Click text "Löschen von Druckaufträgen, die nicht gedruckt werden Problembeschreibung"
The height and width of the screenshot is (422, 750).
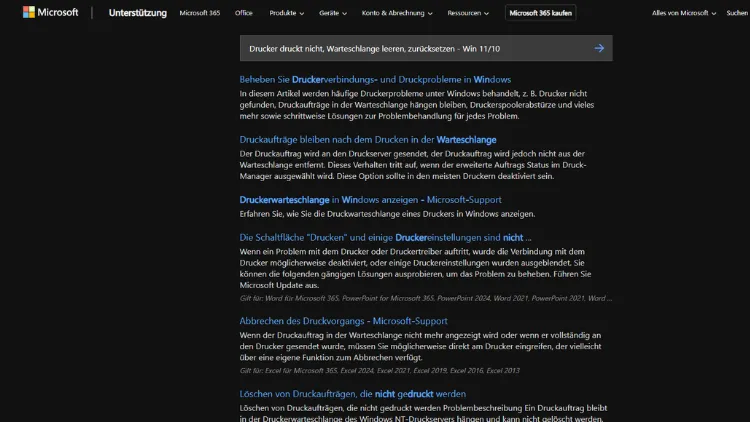[423, 413]
